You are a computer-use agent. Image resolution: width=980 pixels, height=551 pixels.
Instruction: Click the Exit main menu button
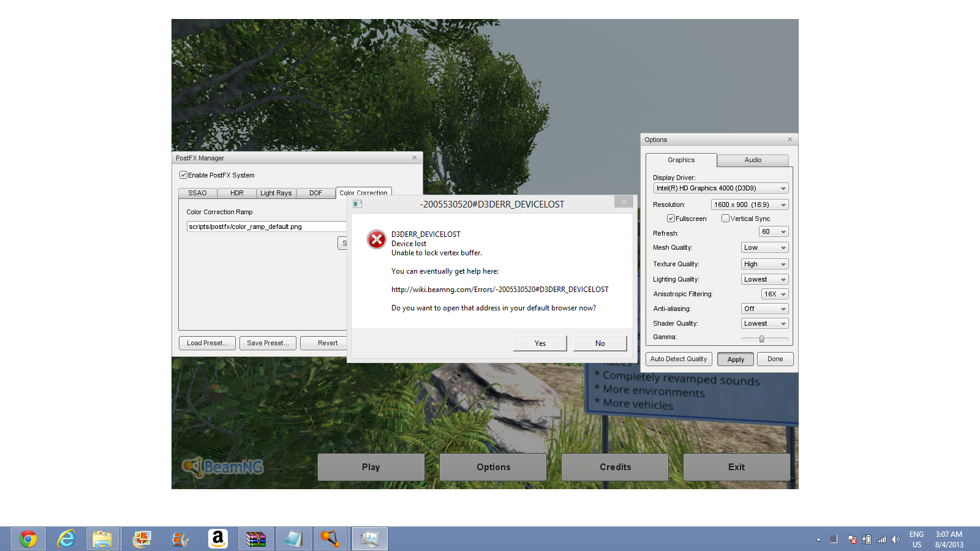[x=737, y=467]
